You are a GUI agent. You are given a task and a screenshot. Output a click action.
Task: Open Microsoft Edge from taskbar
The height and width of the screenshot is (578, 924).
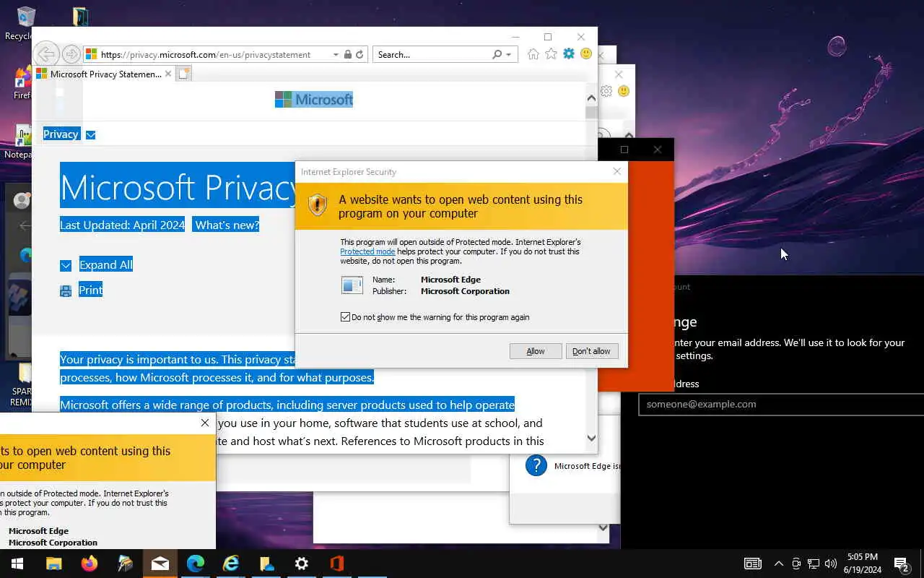[x=196, y=564]
